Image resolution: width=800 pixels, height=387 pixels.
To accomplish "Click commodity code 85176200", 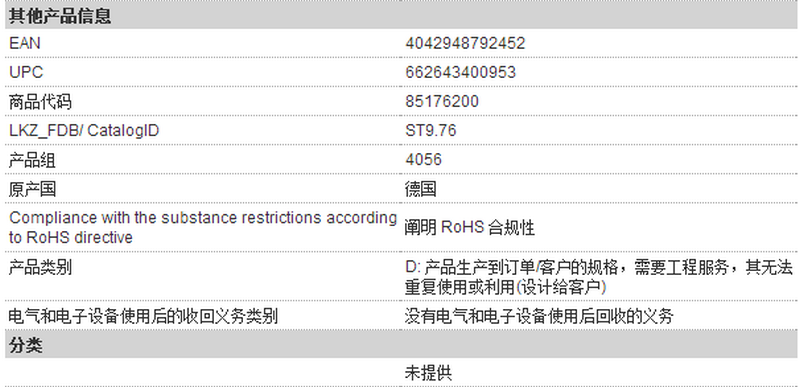I will pos(442,101).
